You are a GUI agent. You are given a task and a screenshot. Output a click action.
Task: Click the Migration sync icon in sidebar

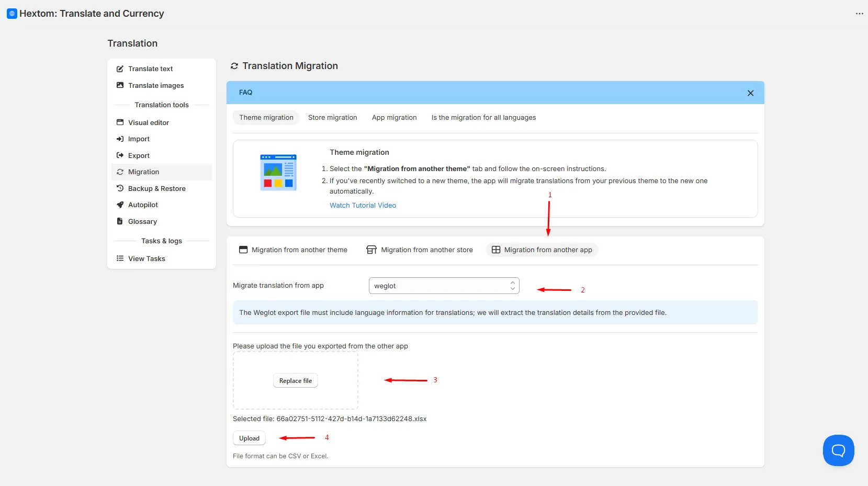point(120,172)
